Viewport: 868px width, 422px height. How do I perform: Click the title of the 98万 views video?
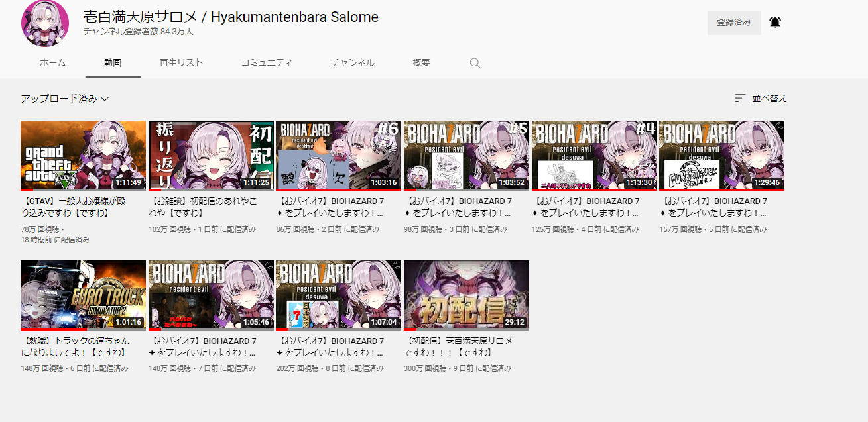coord(458,207)
